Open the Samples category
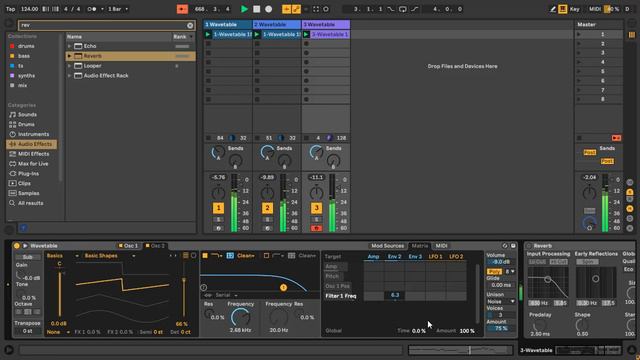 29,193
